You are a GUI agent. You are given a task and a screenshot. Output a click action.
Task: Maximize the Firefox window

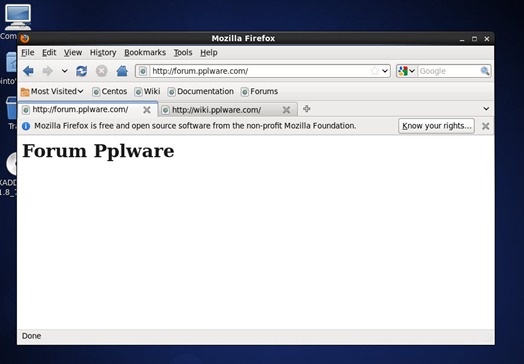(474, 39)
